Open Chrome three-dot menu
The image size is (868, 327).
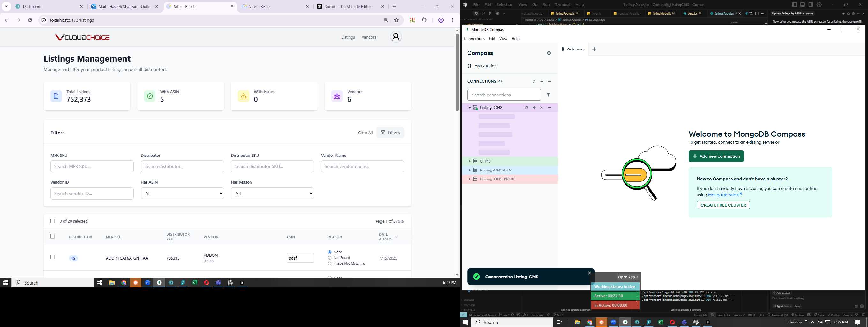[x=453, y=20]
